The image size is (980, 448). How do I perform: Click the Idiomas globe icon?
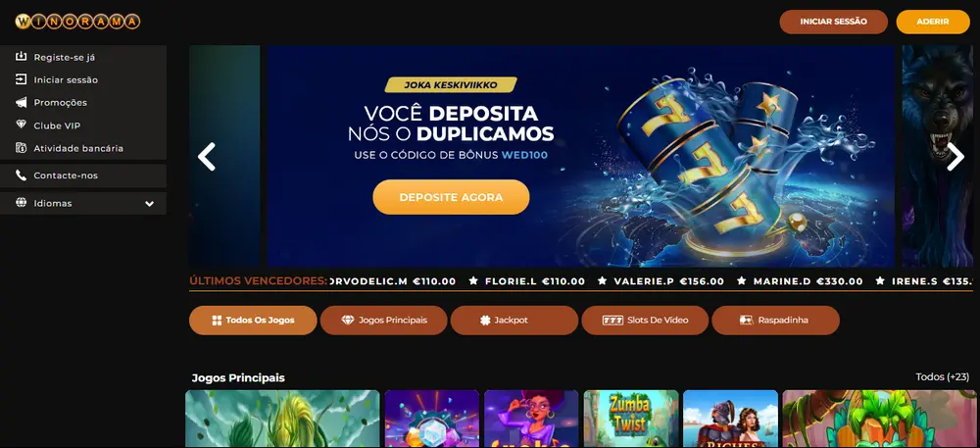click(x=22, y=203)
